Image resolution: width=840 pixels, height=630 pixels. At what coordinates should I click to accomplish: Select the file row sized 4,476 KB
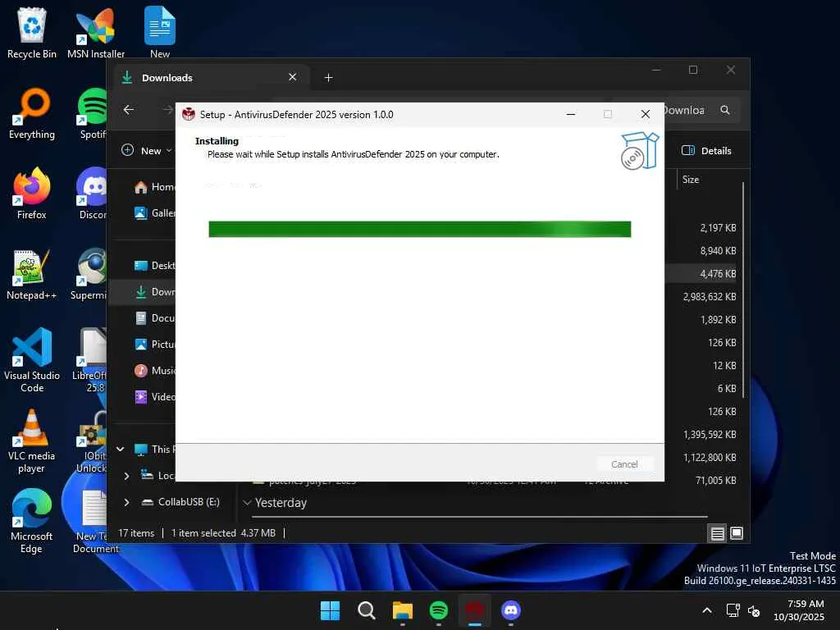(701, 274)
